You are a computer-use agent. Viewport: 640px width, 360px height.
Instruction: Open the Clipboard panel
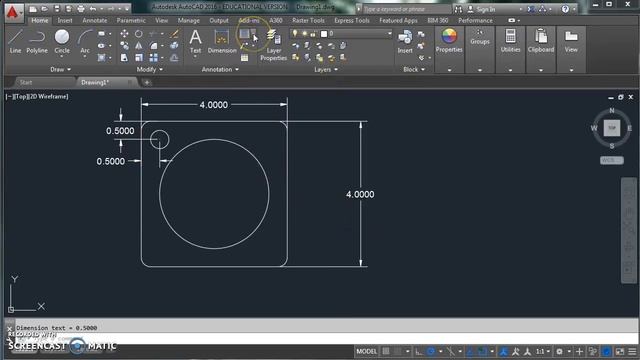coord(541,41)
